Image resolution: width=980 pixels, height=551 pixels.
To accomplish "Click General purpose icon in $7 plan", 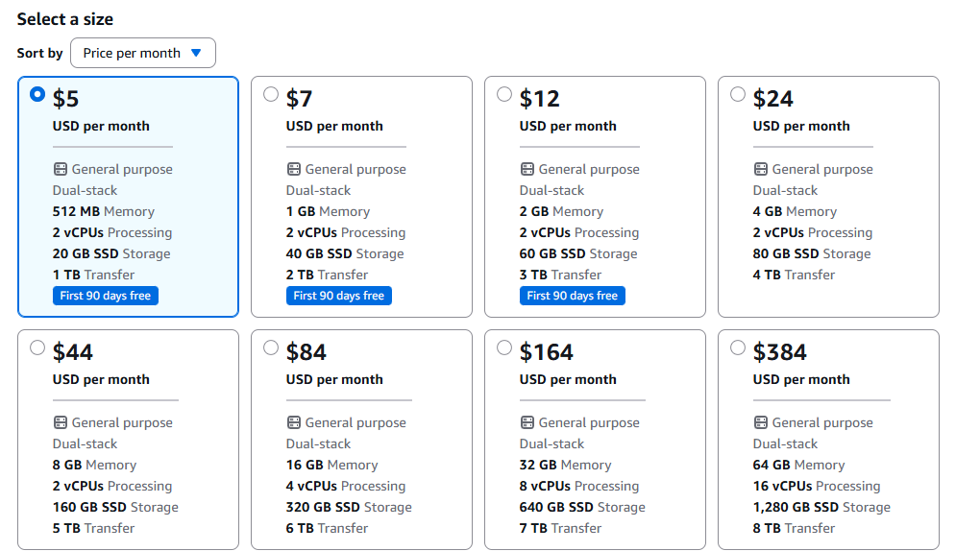I will (293, 169).
